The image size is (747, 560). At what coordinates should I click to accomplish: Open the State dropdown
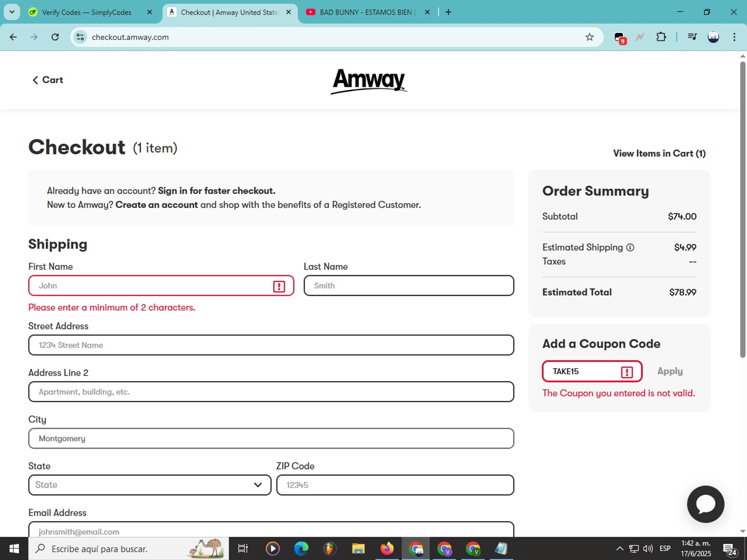tap(149, 485)
